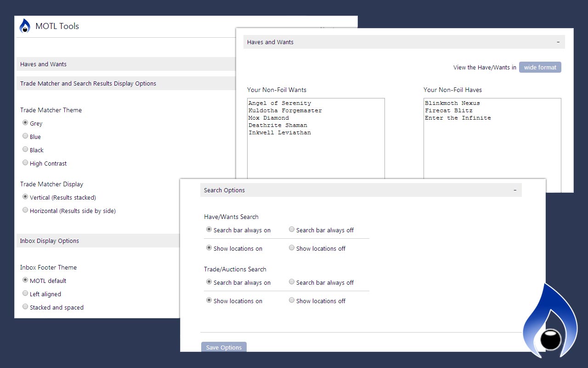Turn Have/Wants Show locations on
The width and height of the screenshot is (588, 368).
209,248
